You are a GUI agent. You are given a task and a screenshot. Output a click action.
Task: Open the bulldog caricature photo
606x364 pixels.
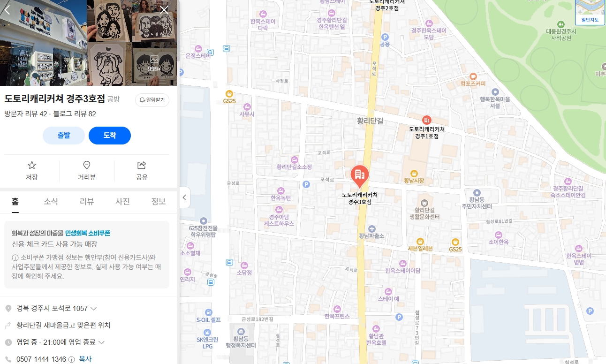(x=110, y=64)
